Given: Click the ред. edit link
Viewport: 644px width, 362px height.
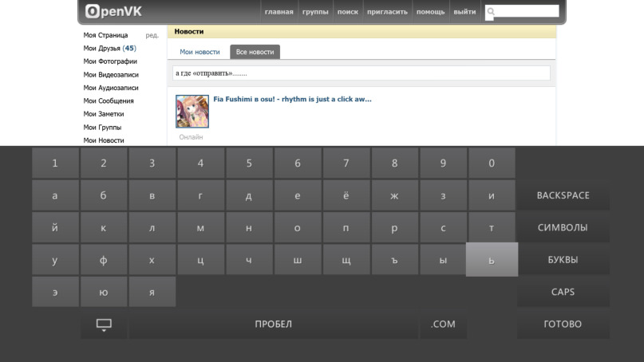Looking at the screenshot, I should 152,35.
